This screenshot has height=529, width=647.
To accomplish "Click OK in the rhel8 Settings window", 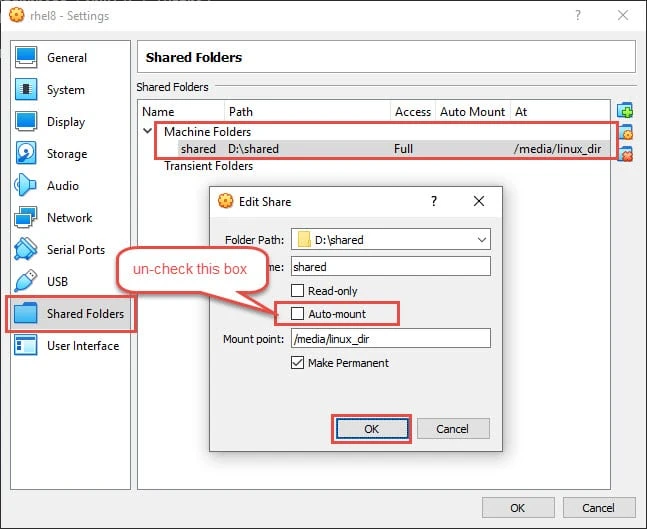I will [518, 508].
